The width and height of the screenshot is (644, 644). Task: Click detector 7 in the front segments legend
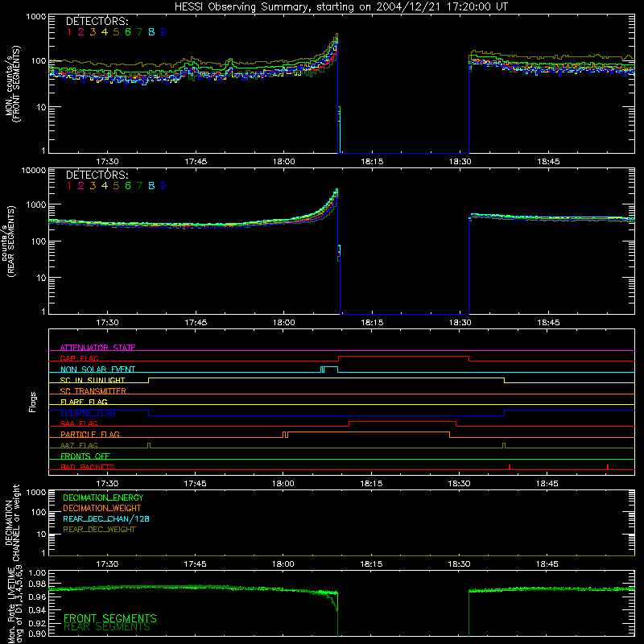point(139,32)
